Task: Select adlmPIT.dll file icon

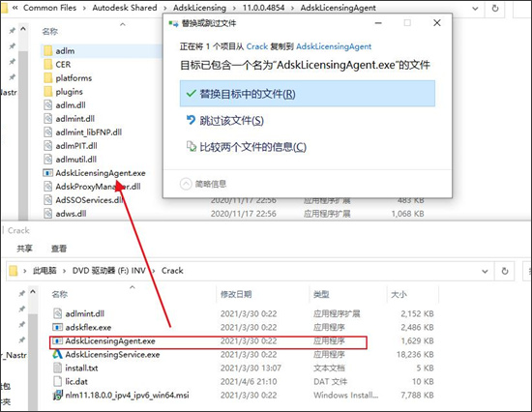Action: click(47, 146)
